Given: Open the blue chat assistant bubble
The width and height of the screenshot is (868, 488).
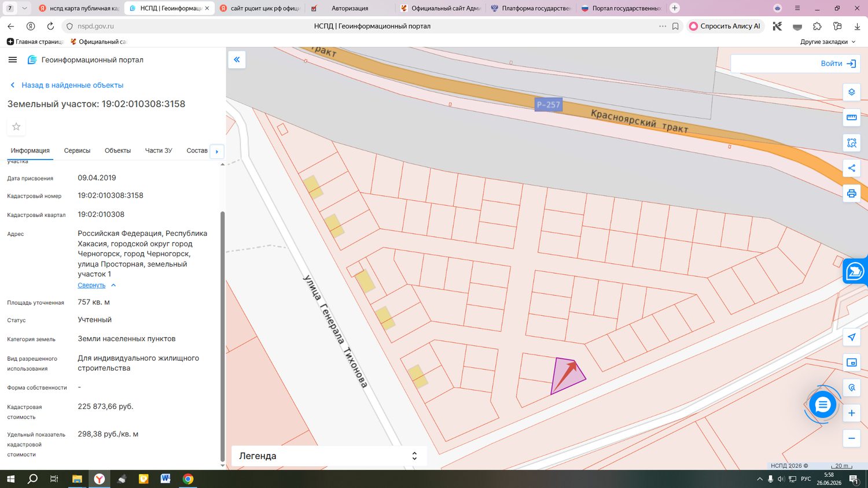Looking at the screenshot, I should click(x=822, y=405).
